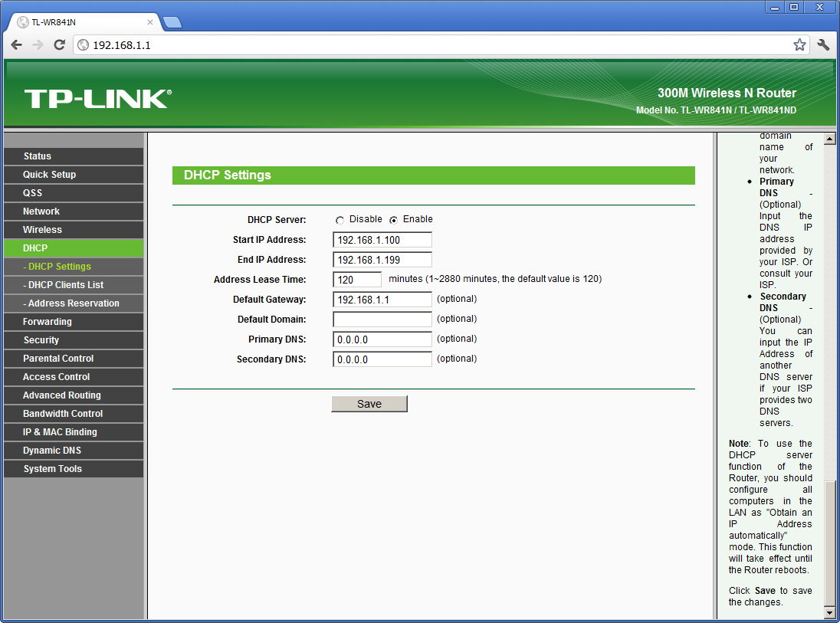Expand IP & MAC Binding menu
840x623 pixels.
(74, 432)
